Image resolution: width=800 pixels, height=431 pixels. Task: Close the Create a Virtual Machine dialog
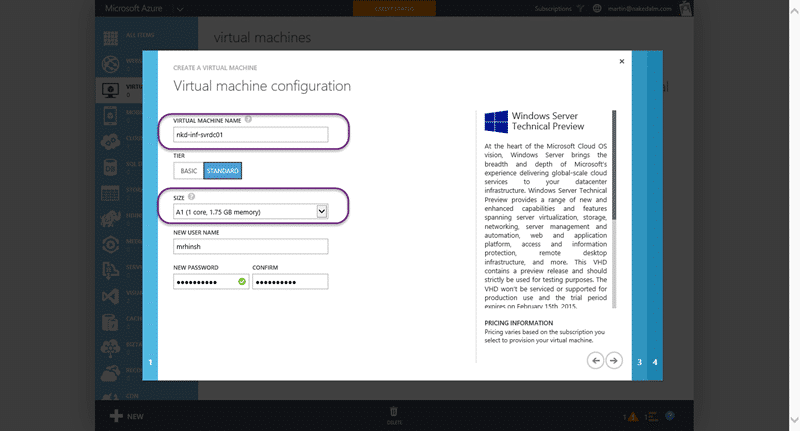(x=621, y=61)
